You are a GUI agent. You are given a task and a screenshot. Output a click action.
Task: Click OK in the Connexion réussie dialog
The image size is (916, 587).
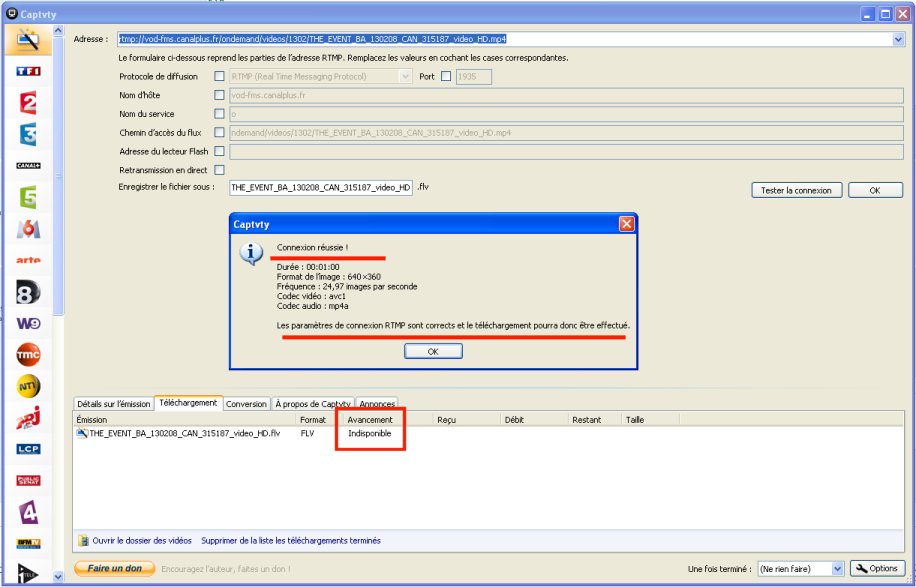tap(432, 351)
